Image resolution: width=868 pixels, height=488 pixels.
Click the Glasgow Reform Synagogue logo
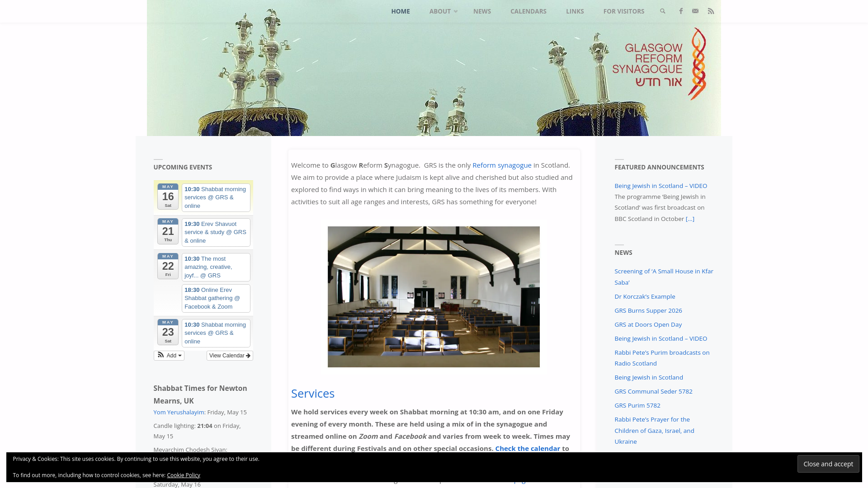click(x=659, y=64)
